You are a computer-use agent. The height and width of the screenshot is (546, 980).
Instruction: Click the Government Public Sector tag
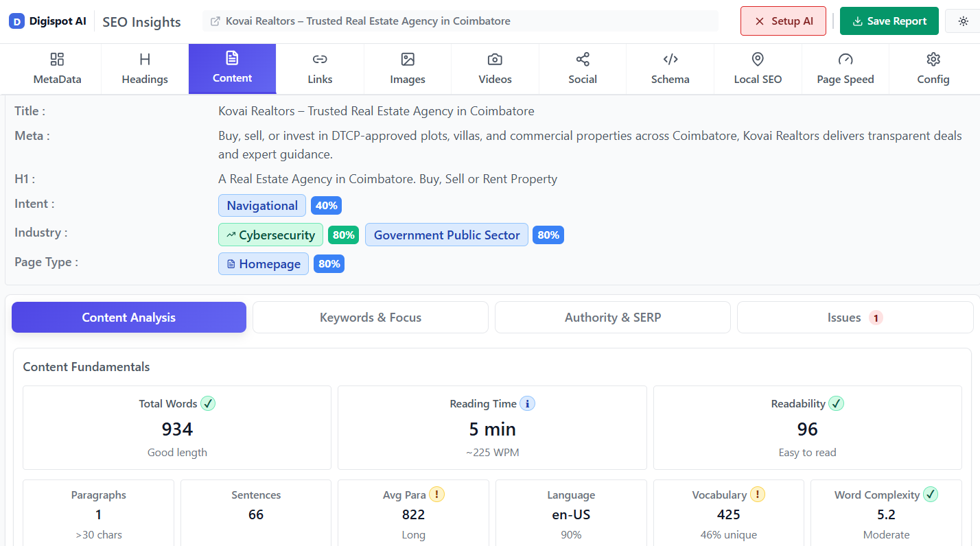(447, 235)
